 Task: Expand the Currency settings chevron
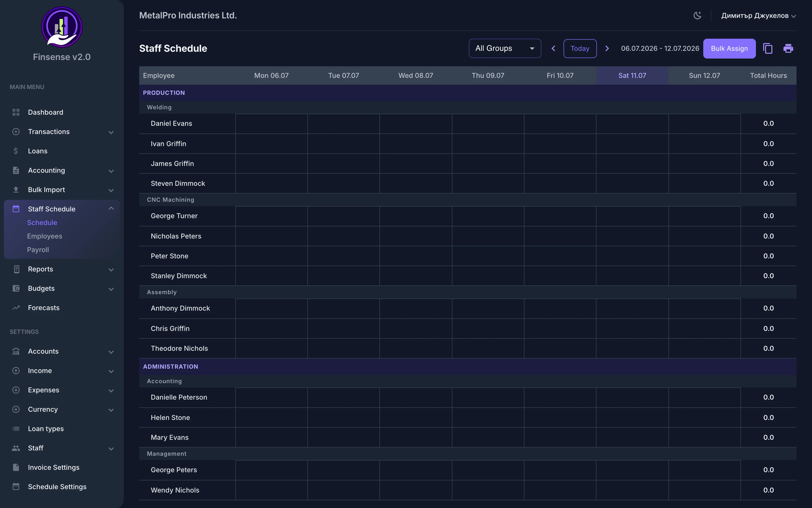[111, 410]
